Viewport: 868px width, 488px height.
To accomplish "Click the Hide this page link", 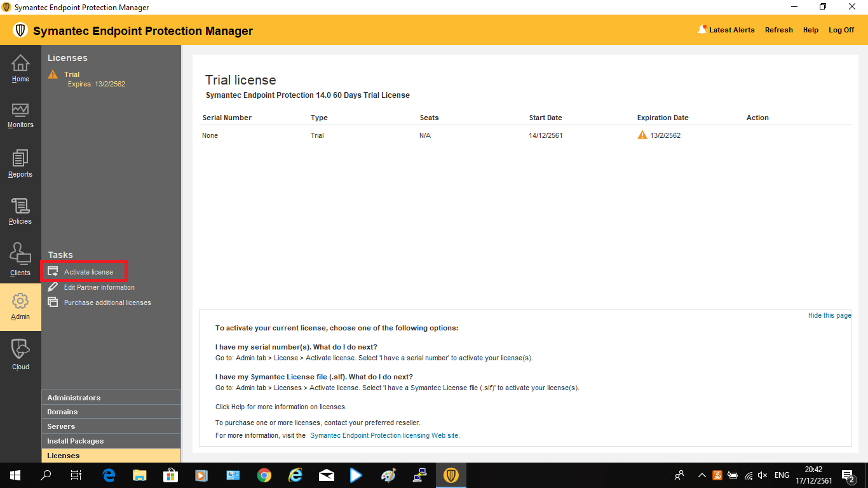I will point(829,315).
